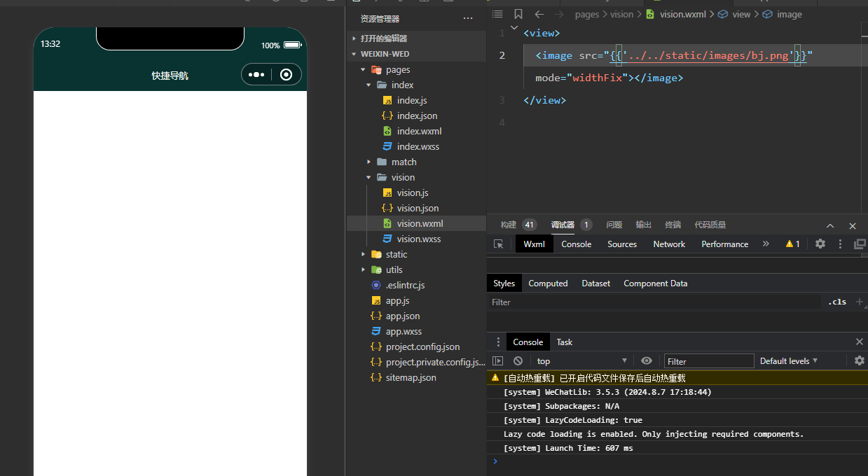Open vision.json file
Image resolution: width=868 pixels, height=476 pixels.
point(418,208)
